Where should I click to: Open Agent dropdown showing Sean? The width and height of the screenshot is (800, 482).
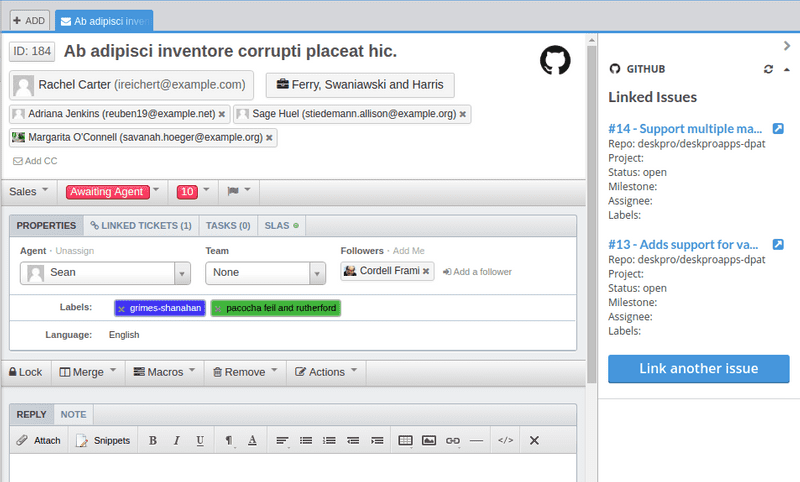(105, 273)
